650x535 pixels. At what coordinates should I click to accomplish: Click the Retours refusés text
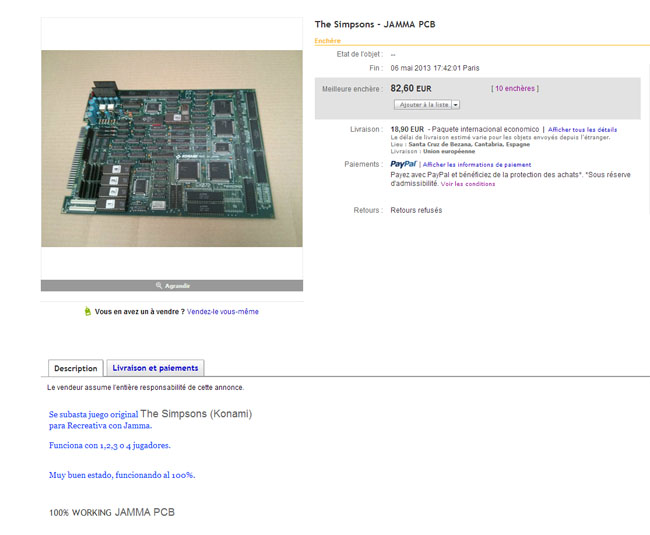pyautogui.click(x=416, y=210)
